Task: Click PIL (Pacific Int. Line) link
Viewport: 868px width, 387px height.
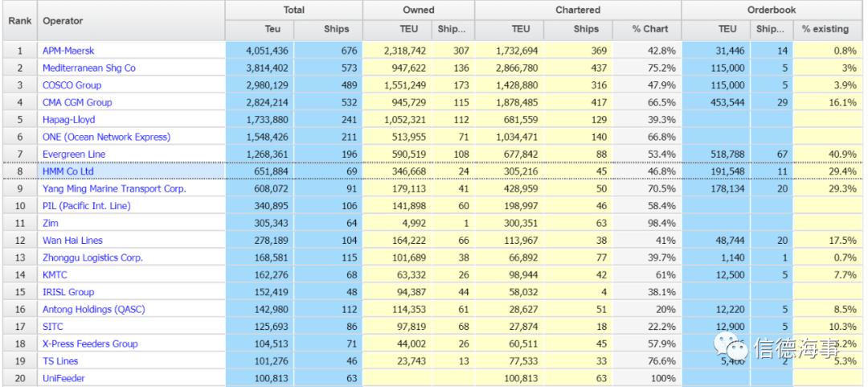Action: [x=86, y=206]
